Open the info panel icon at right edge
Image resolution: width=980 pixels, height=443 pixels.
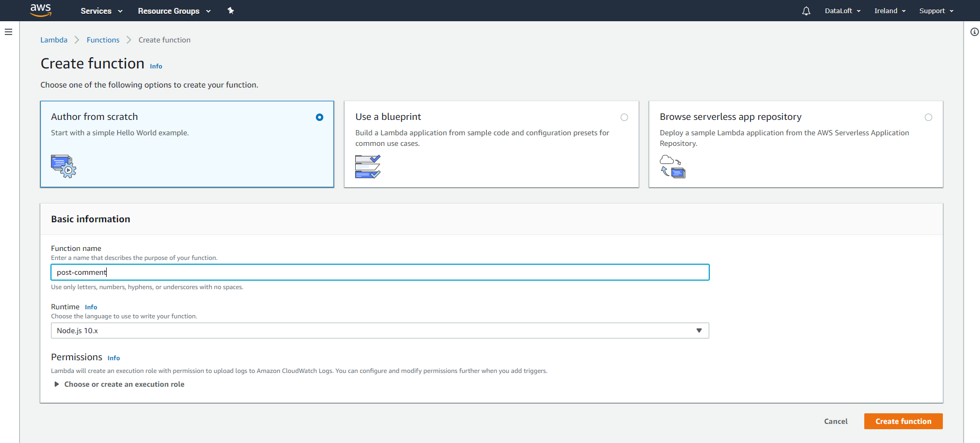click(x=974, y=32)
